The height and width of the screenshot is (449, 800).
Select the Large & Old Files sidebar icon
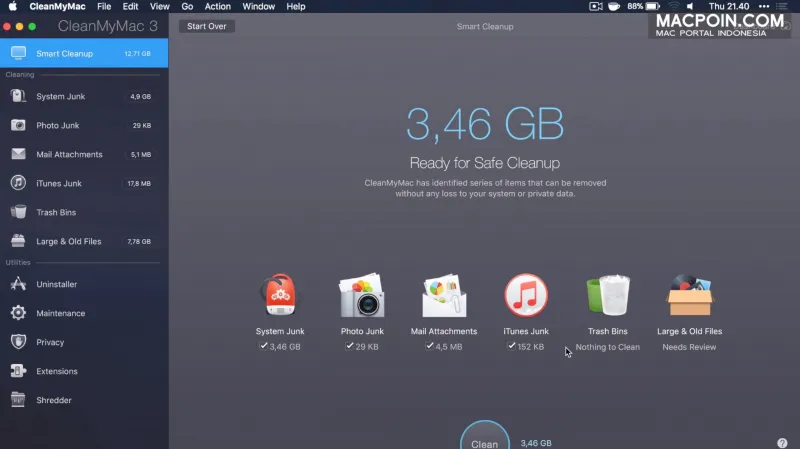pos(18,241)
